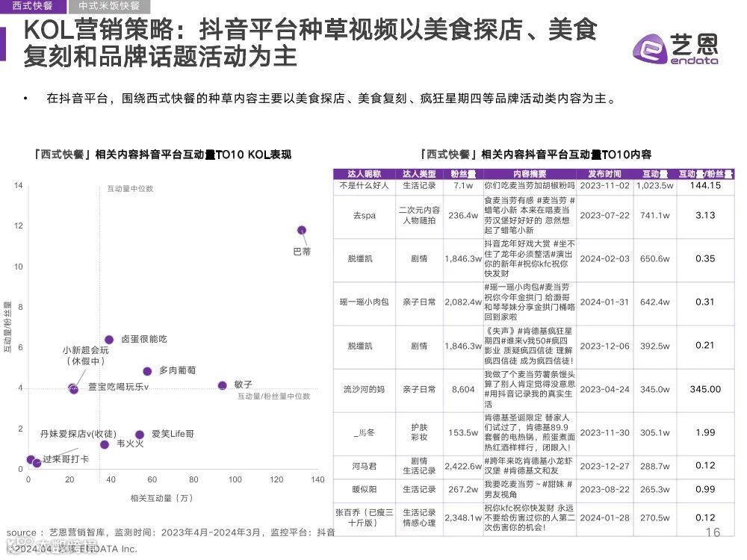This screenshot has height=560, width=747.
Task: Select the 不是什么好人 name cell
Action: (x=364, y=186)
